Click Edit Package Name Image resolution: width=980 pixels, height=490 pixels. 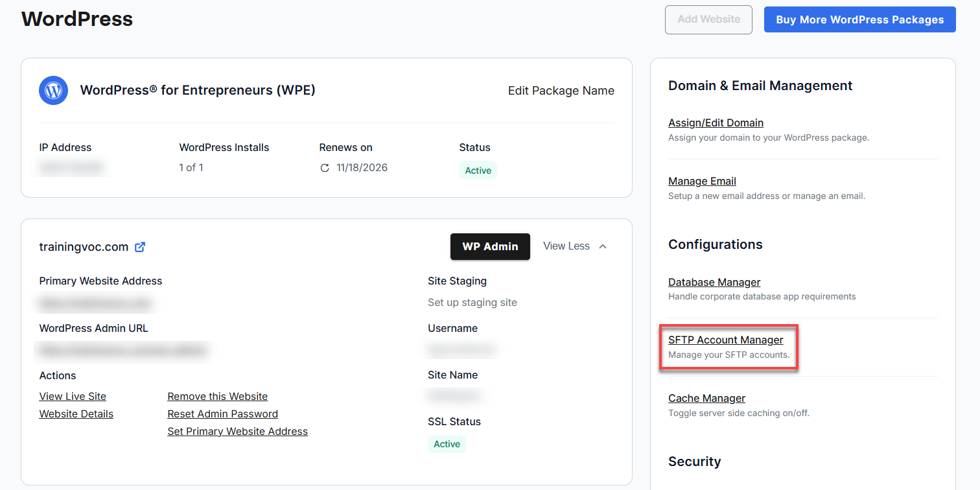click(561, 91)
